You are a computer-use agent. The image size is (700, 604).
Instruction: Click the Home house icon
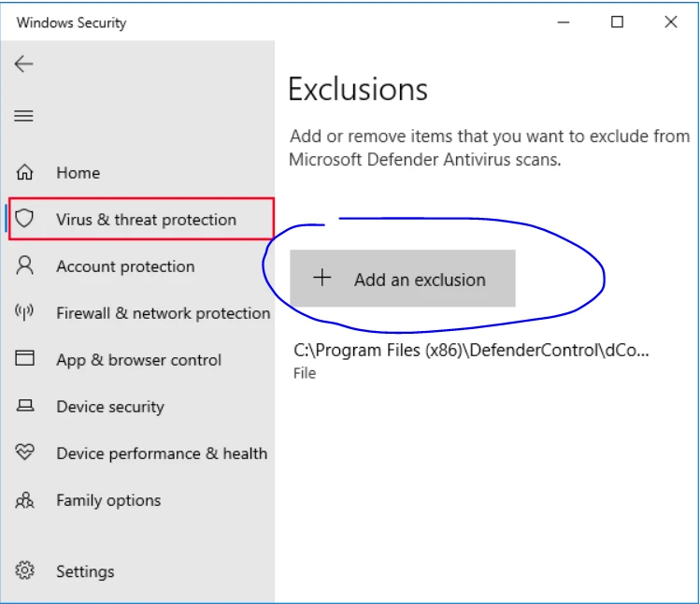25,173
